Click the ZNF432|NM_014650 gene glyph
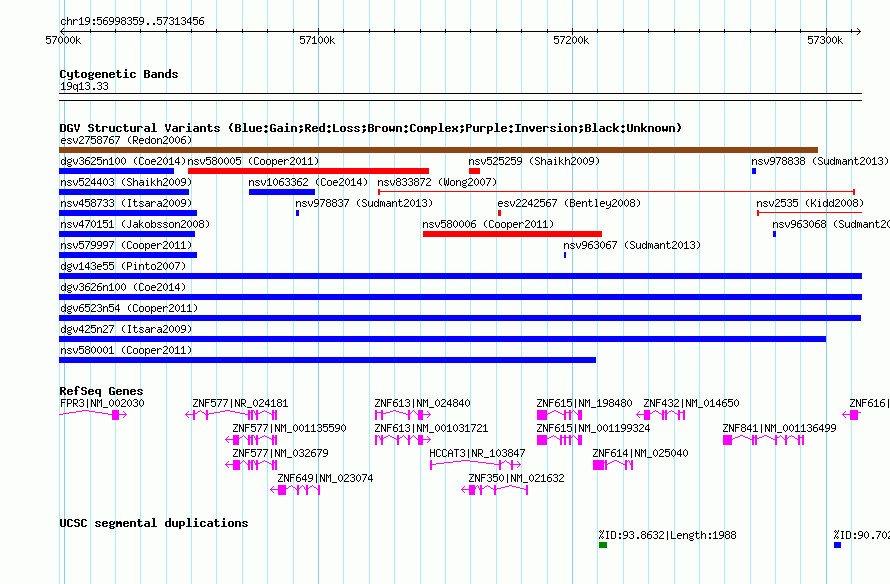Screen dimensions: 890x584 [x=661, y=415]
